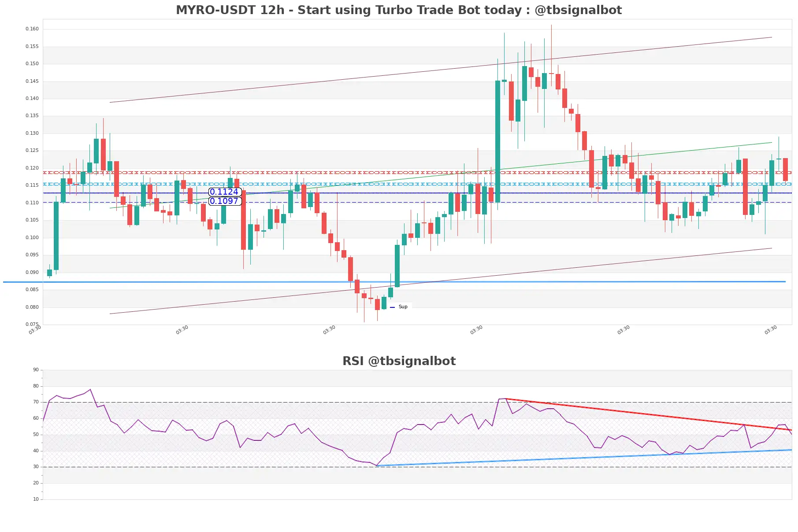798x532 pixels.
Task: Click the RSI axis label 60
Action: pyautogui.click(x=36, y=418)
